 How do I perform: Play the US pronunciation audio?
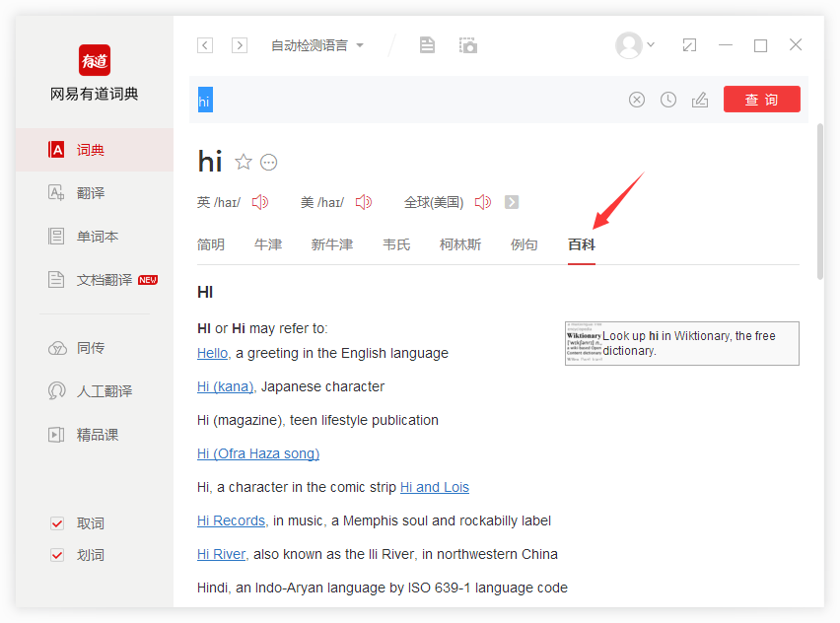click(x=363, y=201)
